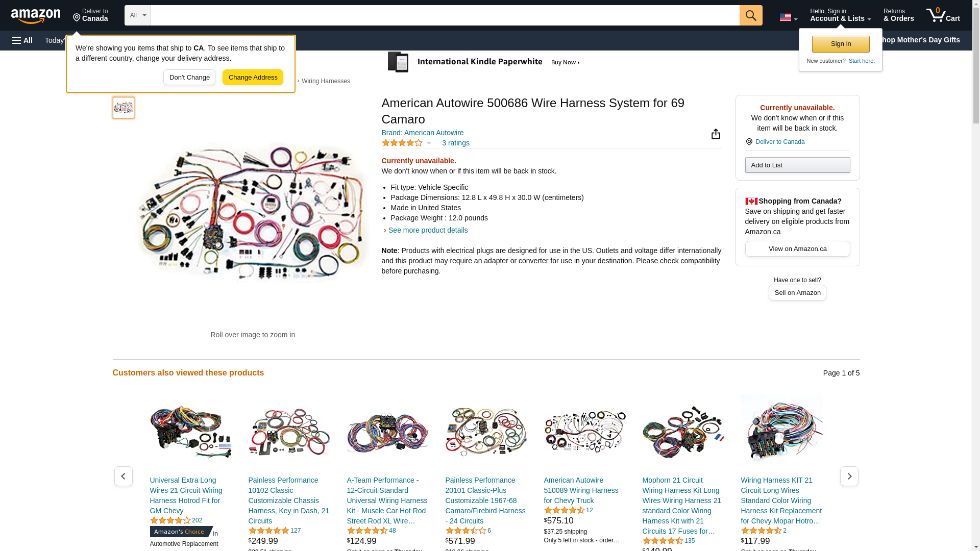Click the share icon near product title
The width and height of the screenshot is (980, 551).
(x=716, y=134)
